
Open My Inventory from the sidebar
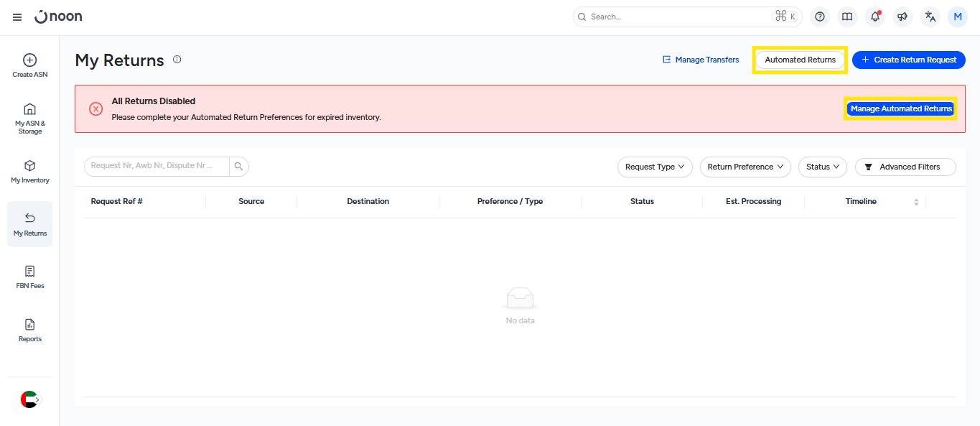click(29, 172)
